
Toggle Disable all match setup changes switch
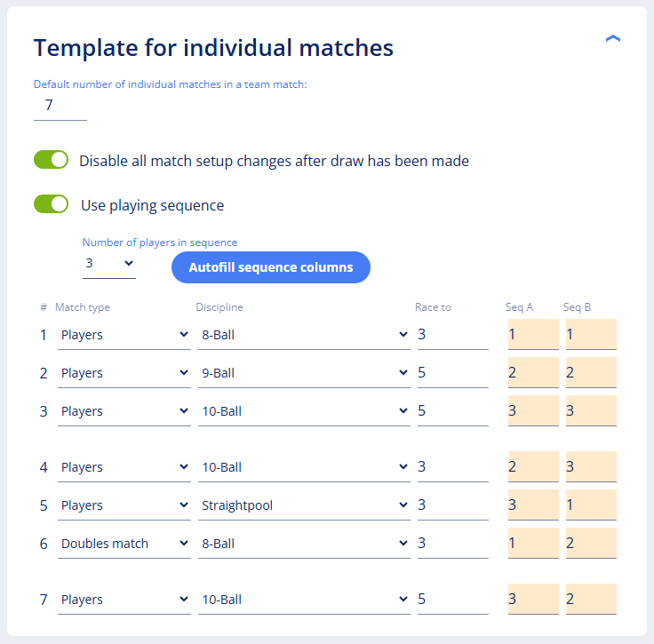point(51,160)
